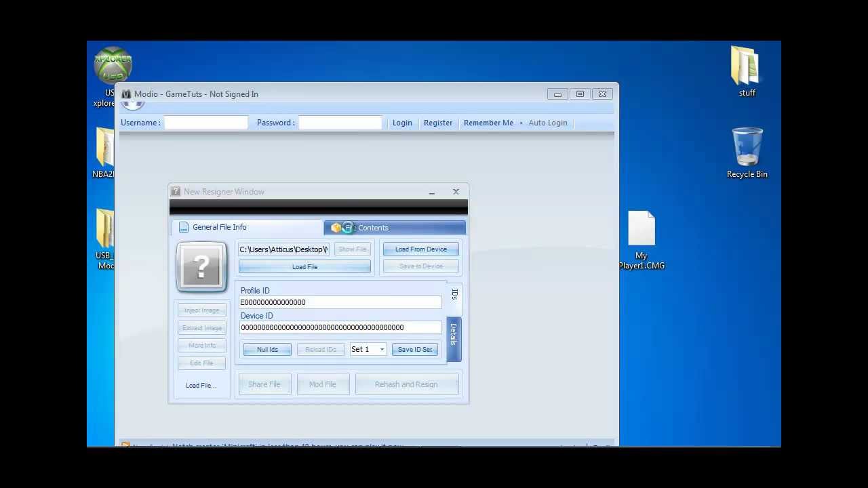Viewport: 868px width, 488px height.
Task: Click the Modio app icon in title bar
Action: tap(126, 94)
